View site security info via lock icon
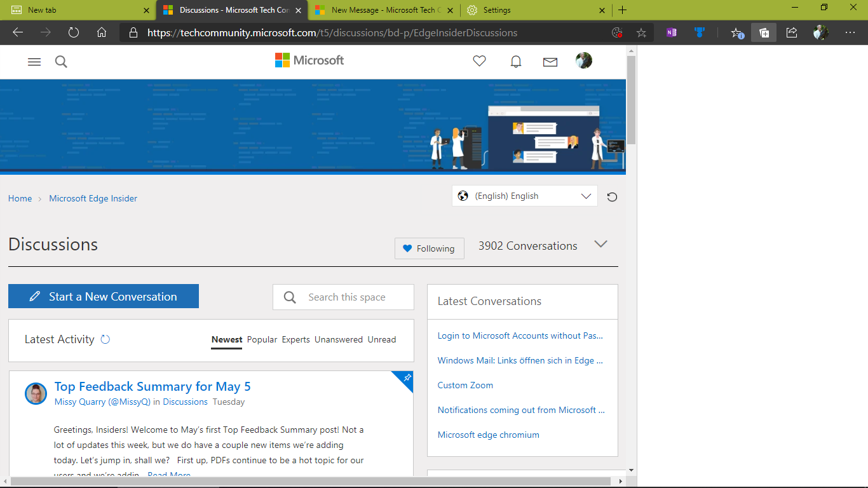Image resolution: width=868 pixels, height=488 pixels. point(133,32)
